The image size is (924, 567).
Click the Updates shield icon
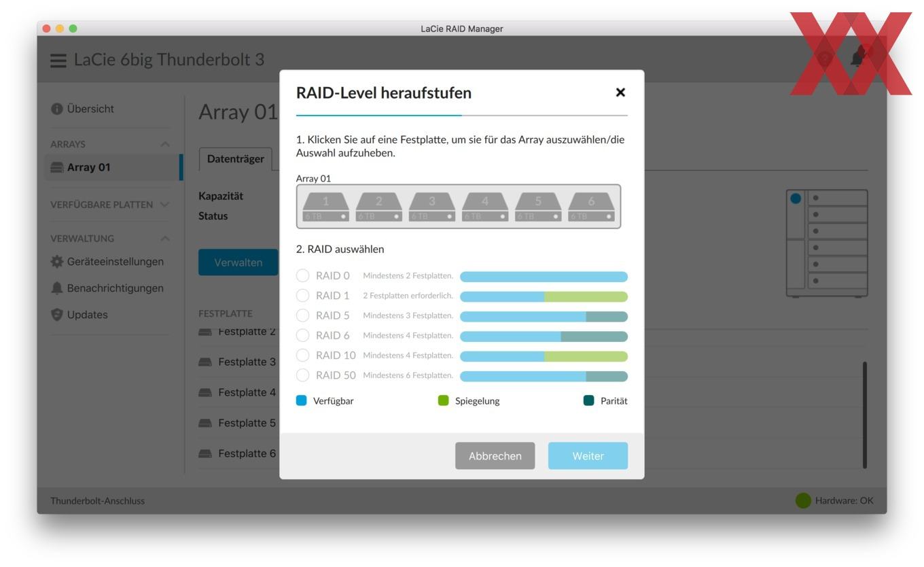(x=57, y=315)
